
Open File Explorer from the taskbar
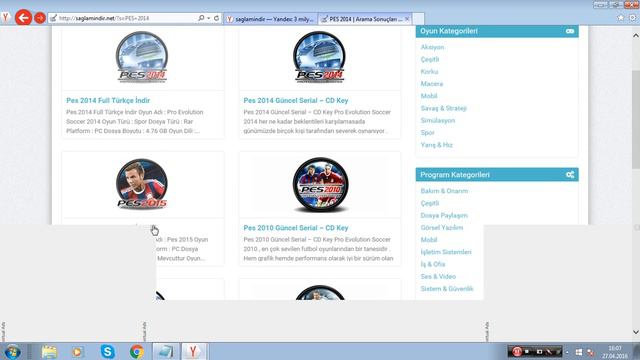(49, 351)
